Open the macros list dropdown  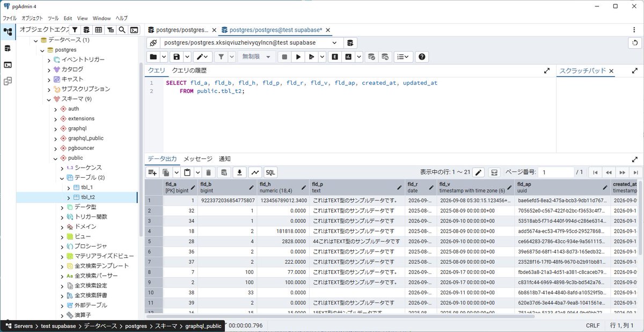pos(403,56)
